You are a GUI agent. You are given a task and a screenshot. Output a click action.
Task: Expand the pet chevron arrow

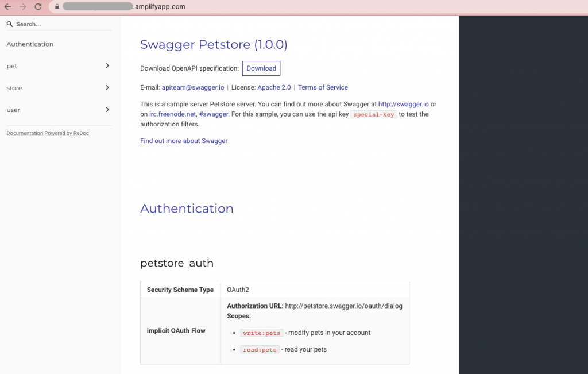(107, 65)
